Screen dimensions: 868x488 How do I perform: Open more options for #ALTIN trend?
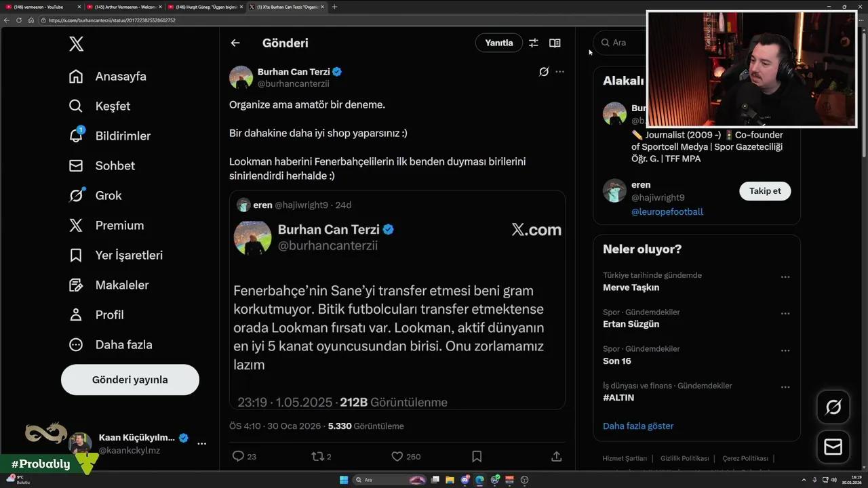pyautogui.click(x=785, y=388)
